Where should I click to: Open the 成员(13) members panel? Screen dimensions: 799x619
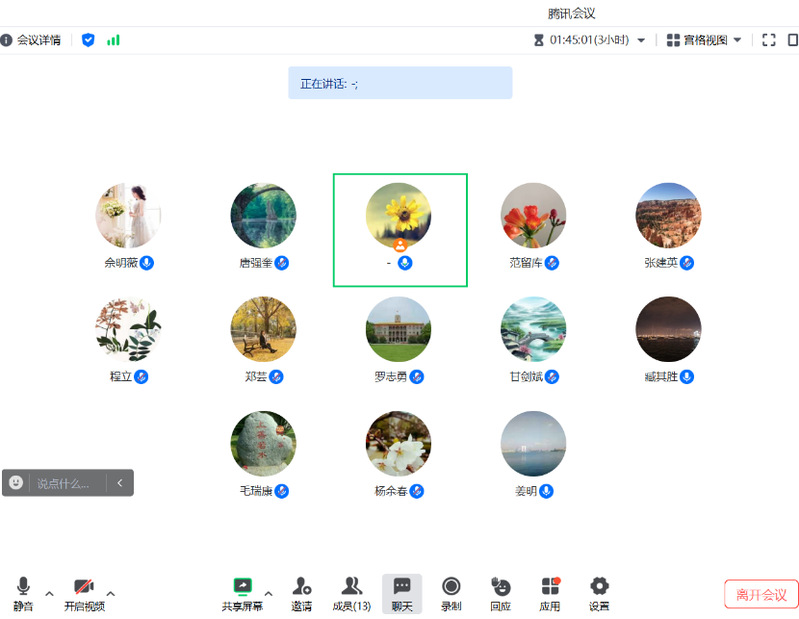point(351,588)
